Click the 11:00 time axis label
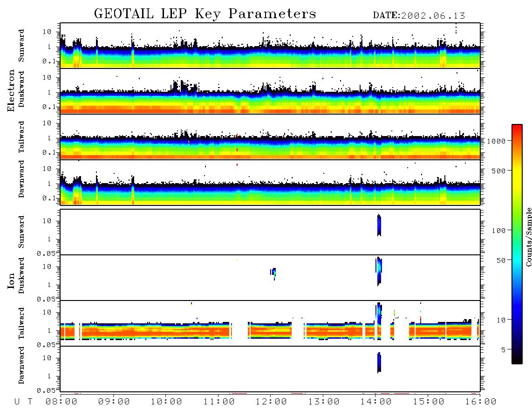Viewport: 532px width, 410px height. tap(219, 402)
